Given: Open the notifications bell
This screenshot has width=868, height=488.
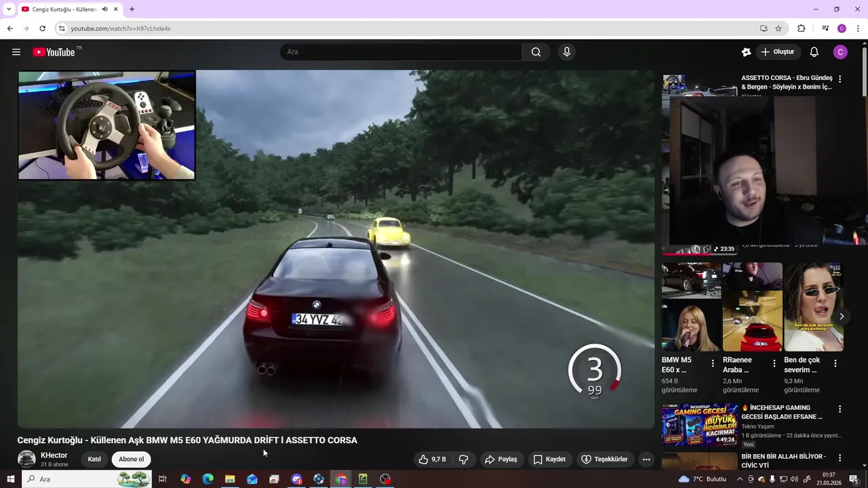Looking at the screenshot, I should 814,52.
